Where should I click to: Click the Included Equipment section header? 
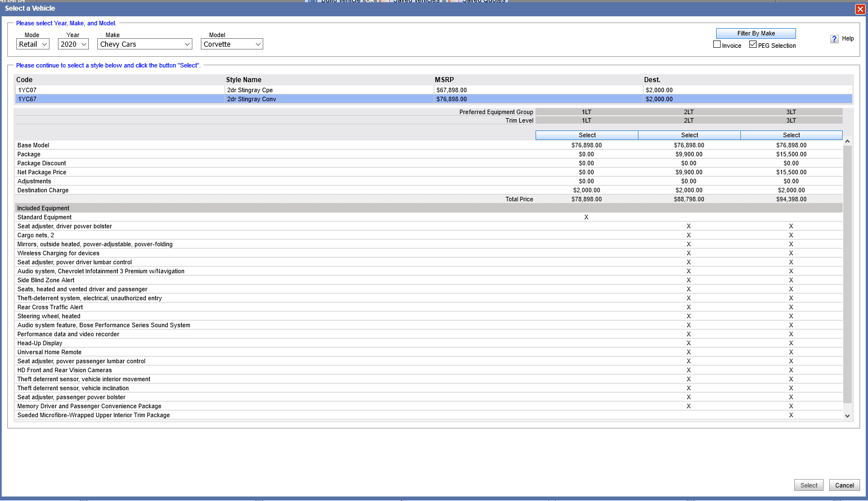[429, 208]
